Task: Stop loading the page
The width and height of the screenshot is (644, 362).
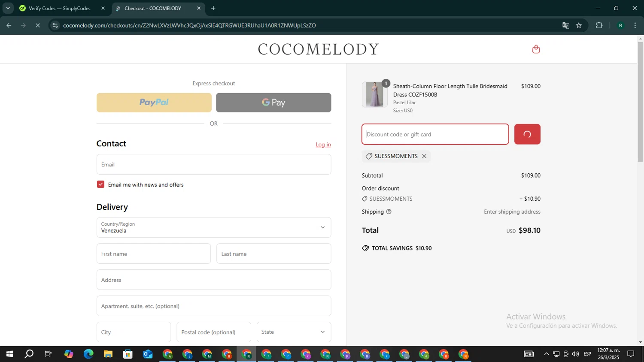Action: click(x=38, y=25)
